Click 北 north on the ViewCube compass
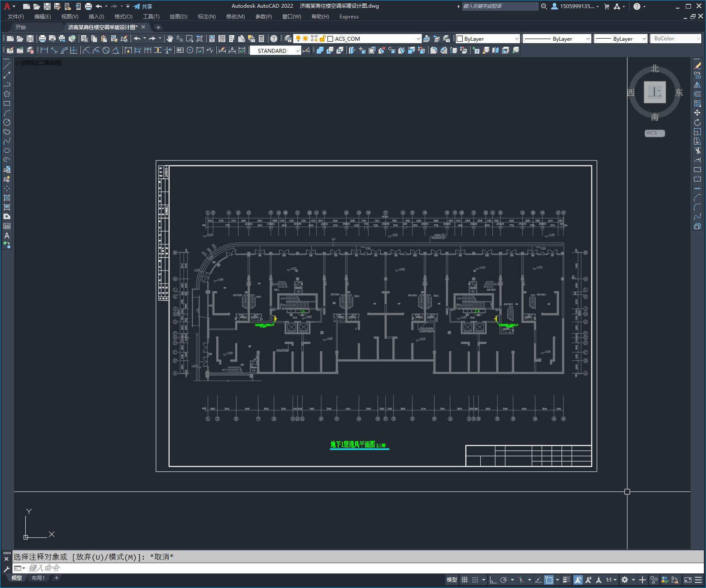This screenshot has width=706, height=588. pyautogui.click(x=655, y=68)
